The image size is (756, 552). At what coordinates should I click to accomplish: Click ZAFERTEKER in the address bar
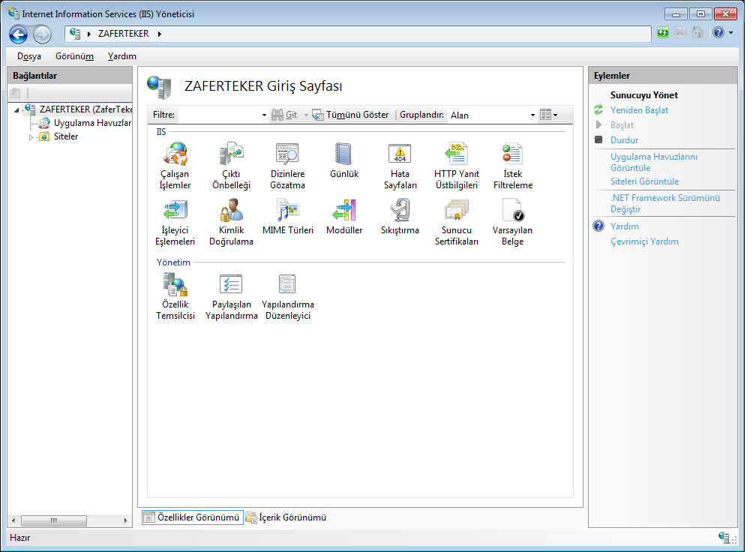pyautogui.click(x=124, y=34)
